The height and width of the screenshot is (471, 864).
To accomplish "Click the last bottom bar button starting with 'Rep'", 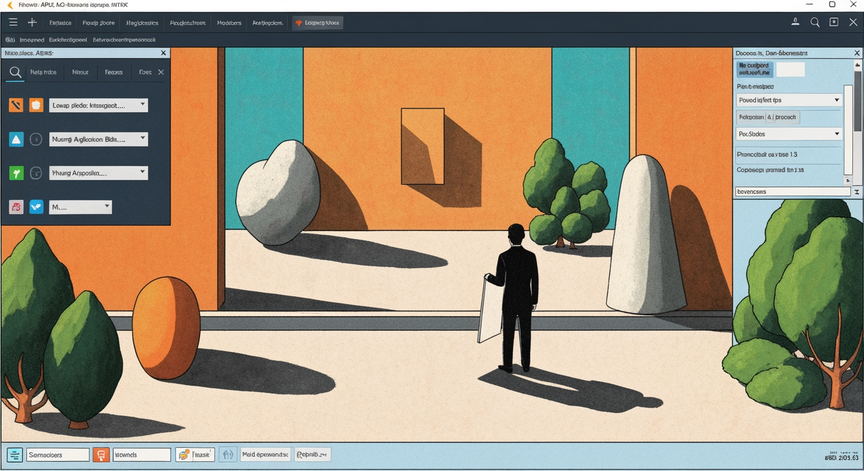I will point(312,455).
